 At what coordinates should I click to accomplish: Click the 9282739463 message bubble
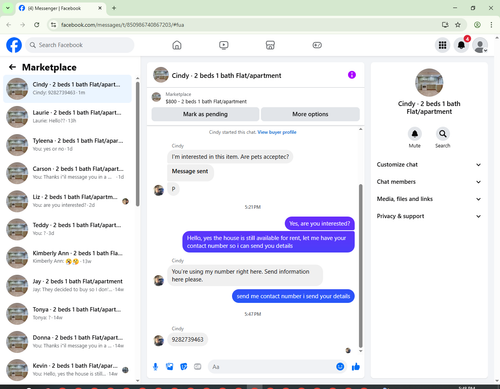(x=187, y=339)
